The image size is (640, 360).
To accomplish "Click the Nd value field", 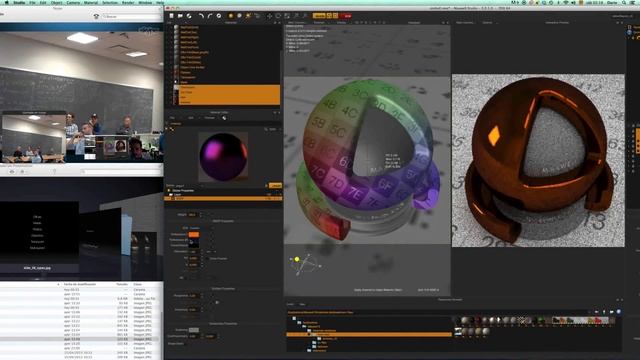I will [194, 258].
